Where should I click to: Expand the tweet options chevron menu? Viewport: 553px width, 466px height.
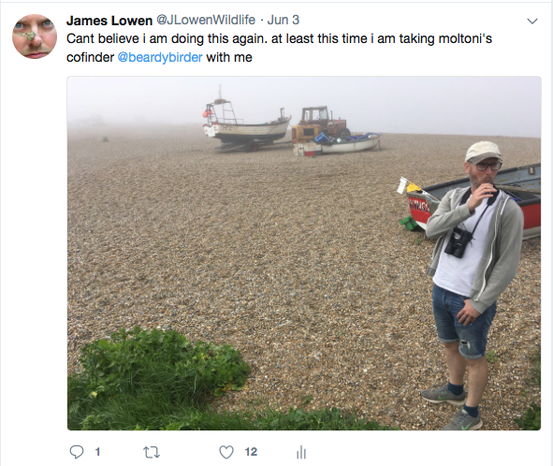click(532, 21)
